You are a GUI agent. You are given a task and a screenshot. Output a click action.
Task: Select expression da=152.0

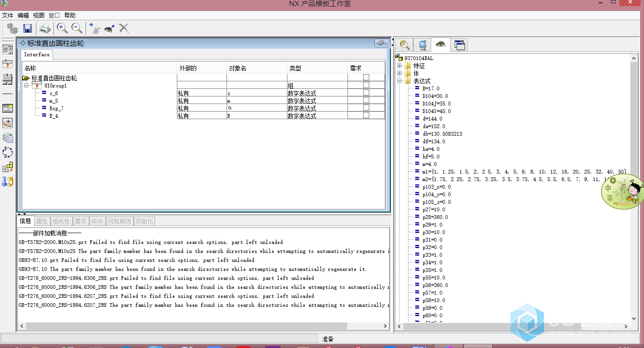[432, 126]
